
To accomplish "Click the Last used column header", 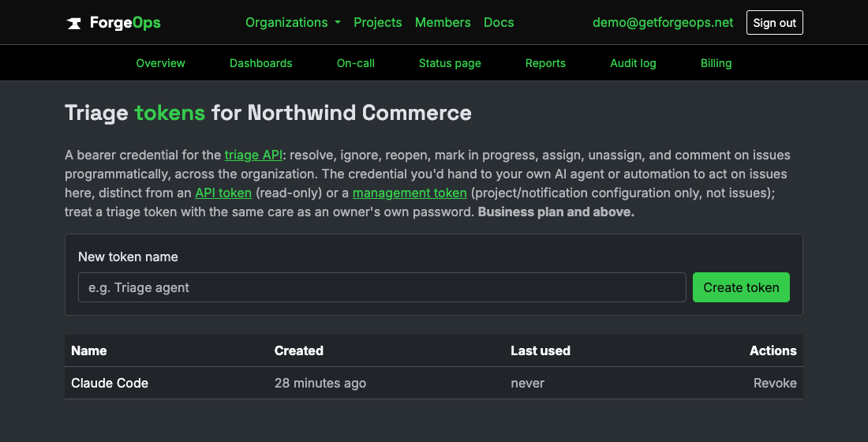I will click(x=541, y=350).
